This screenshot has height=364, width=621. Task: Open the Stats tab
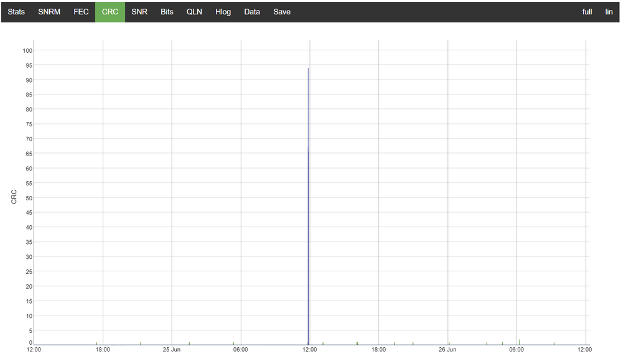click(16, 12)
